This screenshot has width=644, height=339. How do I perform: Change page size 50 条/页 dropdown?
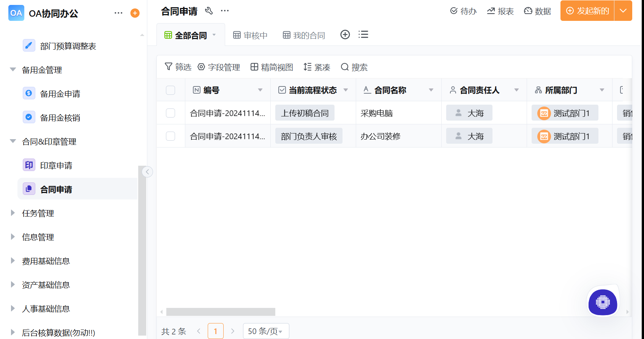point(266,331)
